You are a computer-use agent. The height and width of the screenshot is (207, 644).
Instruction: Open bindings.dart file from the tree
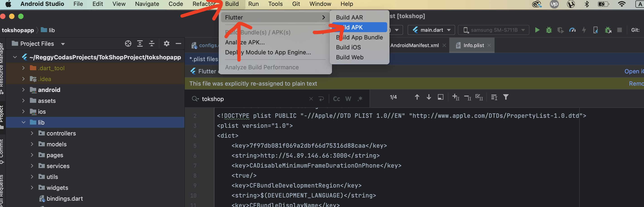coord(65,198)
